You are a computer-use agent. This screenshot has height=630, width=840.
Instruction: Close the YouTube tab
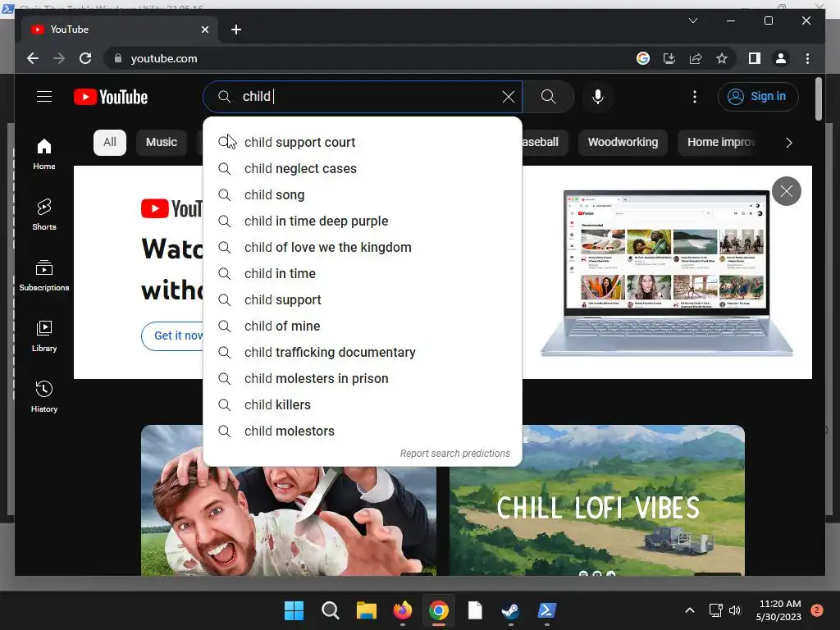pos(204,30)
